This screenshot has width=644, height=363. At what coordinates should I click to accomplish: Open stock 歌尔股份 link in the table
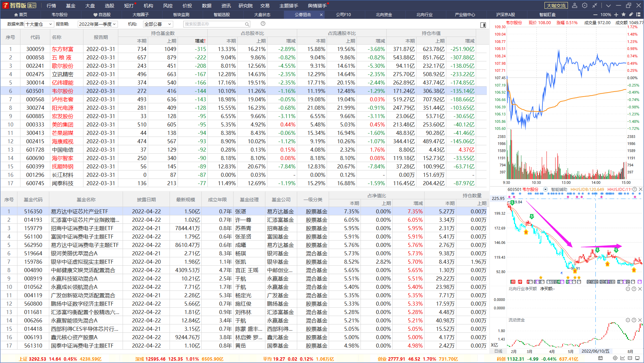[x=62, y=66]
